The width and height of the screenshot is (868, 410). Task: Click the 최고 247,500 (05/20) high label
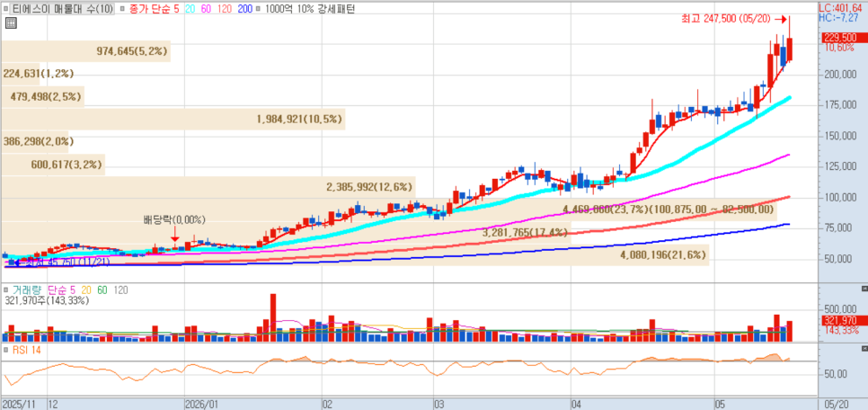click(726, 19)
